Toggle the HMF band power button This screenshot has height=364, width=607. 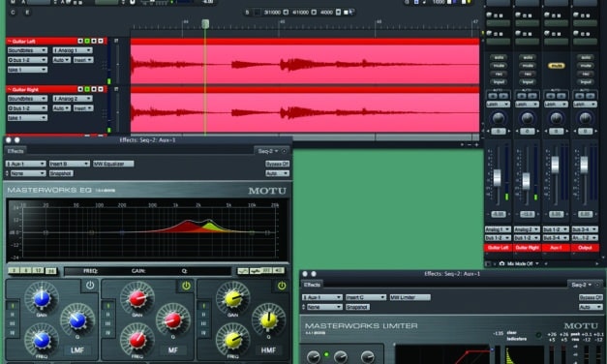(x=282, y=286)
